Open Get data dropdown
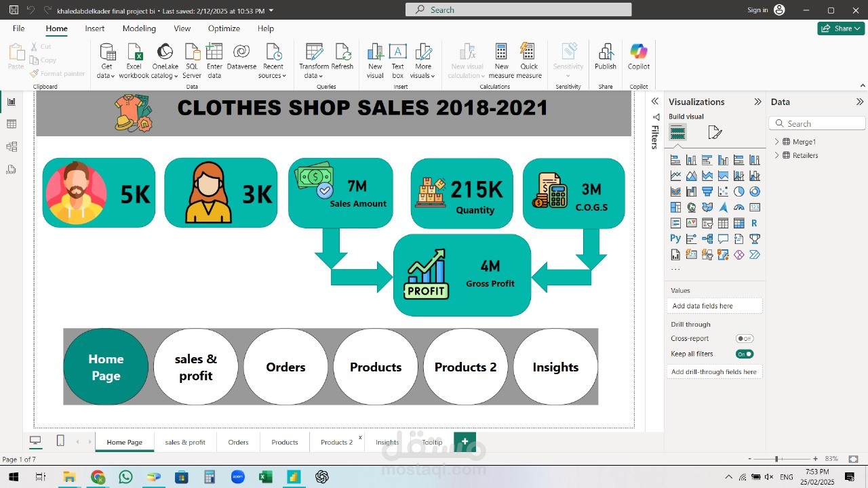Screen dimensions: 868x488 106,61
